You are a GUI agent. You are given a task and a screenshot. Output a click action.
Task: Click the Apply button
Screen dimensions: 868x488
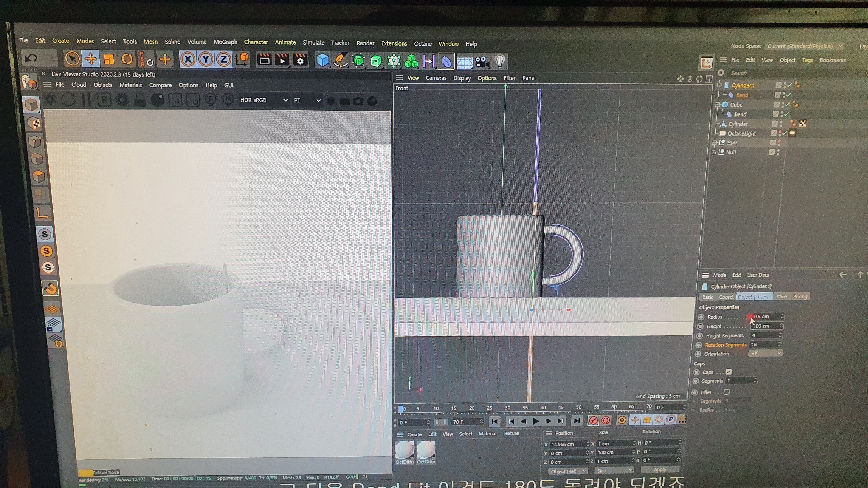pyautogui.click(x=660, y=469)
